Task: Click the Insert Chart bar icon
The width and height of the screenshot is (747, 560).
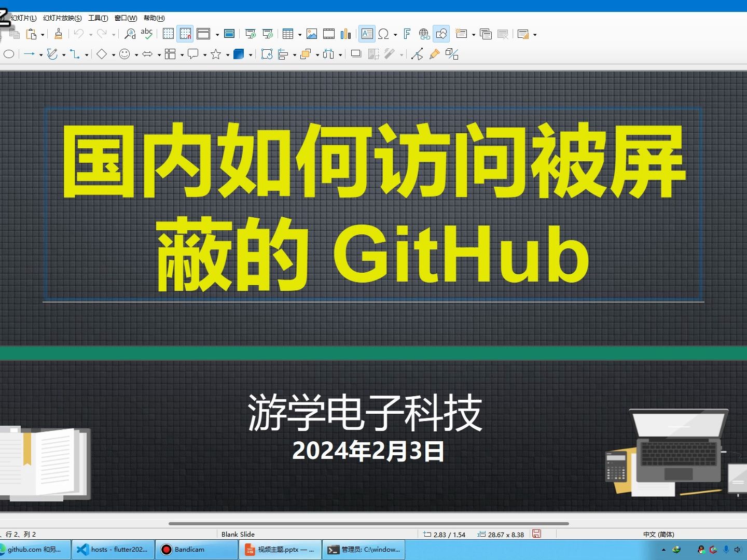Action: 346,34
